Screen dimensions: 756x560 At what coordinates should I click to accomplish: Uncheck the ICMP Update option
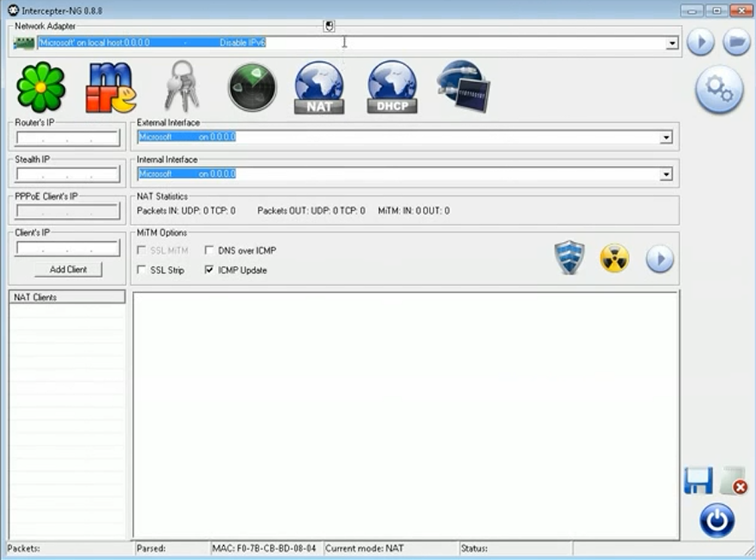click(x=209, y=270)
